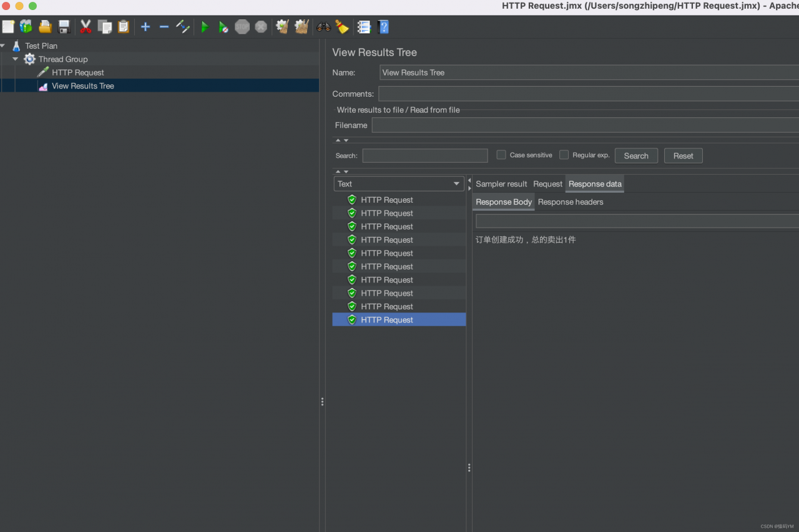This screenshot has height=532, width=799.
Task: Open the Response headers tab
Action: pos(571,202)
